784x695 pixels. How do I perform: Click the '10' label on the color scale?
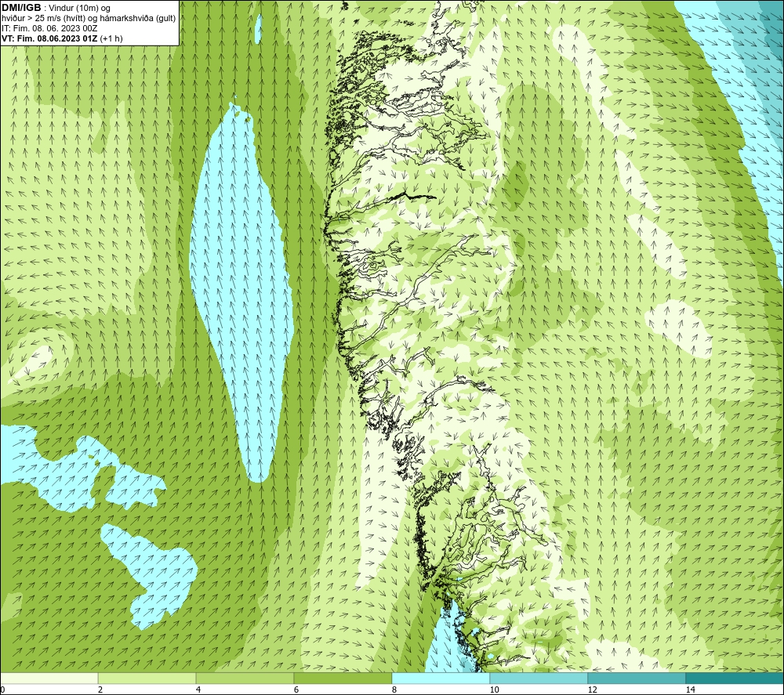pyautogui.click(x=494, y=690)
